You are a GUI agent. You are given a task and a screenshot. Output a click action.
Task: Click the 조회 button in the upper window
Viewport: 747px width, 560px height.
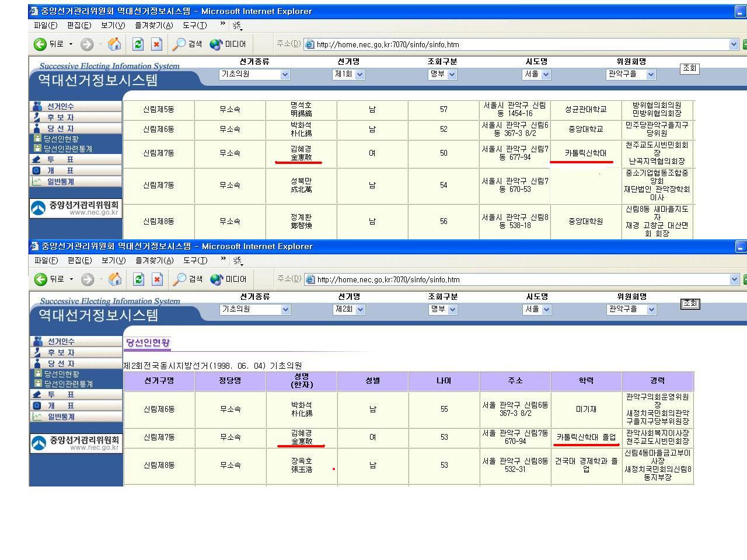(x=689, y=68)
